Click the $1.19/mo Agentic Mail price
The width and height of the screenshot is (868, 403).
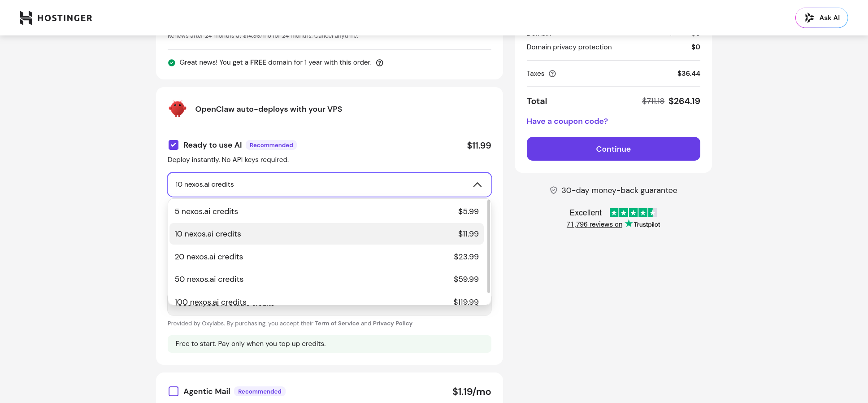472,392
